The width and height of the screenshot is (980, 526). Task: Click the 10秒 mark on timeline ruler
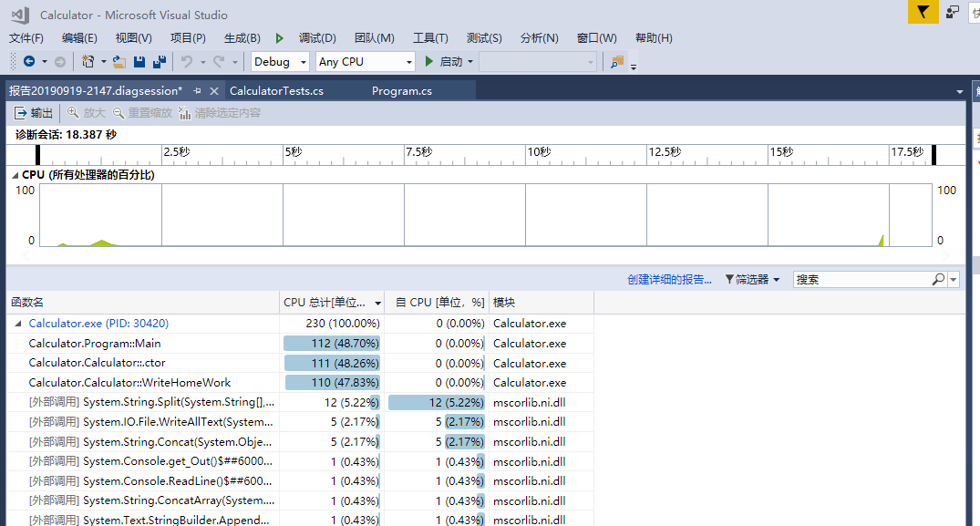click(x=539, y=152)
